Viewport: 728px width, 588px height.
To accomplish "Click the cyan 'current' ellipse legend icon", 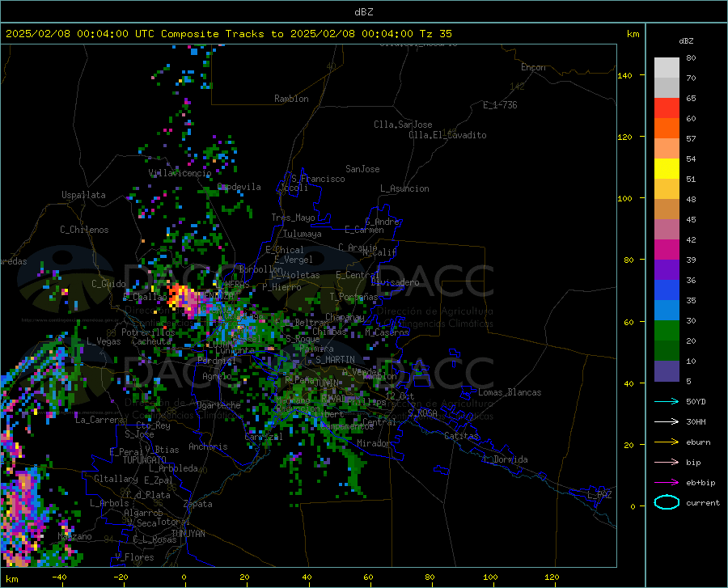I will (667, 502).
